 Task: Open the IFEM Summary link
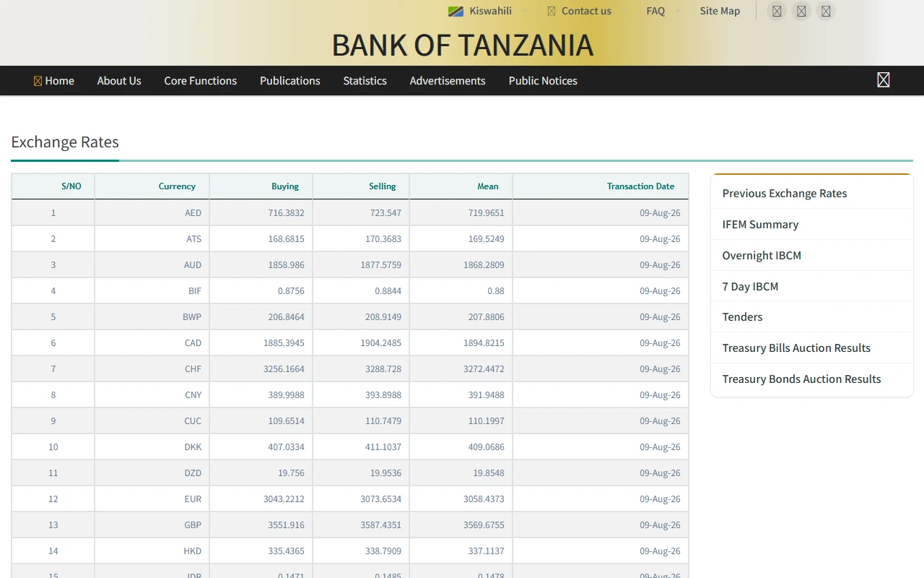click(760, 225)
